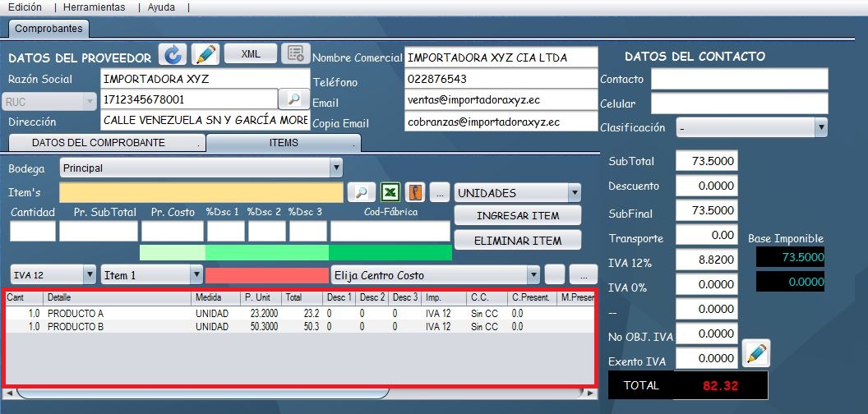Click the orange icon next to Excel icon
Image resolution: width=868 pixels, height=414 pixels.
[415, 192]
